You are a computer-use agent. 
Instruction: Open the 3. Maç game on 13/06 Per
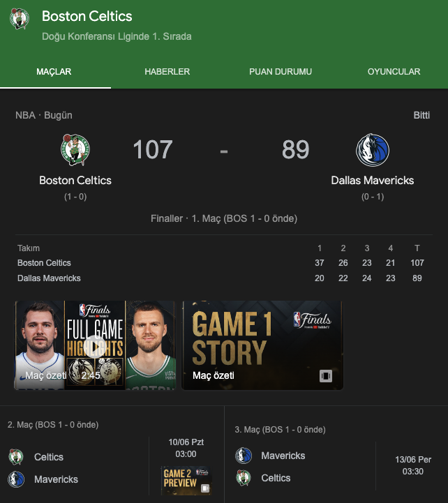point(336,454)
